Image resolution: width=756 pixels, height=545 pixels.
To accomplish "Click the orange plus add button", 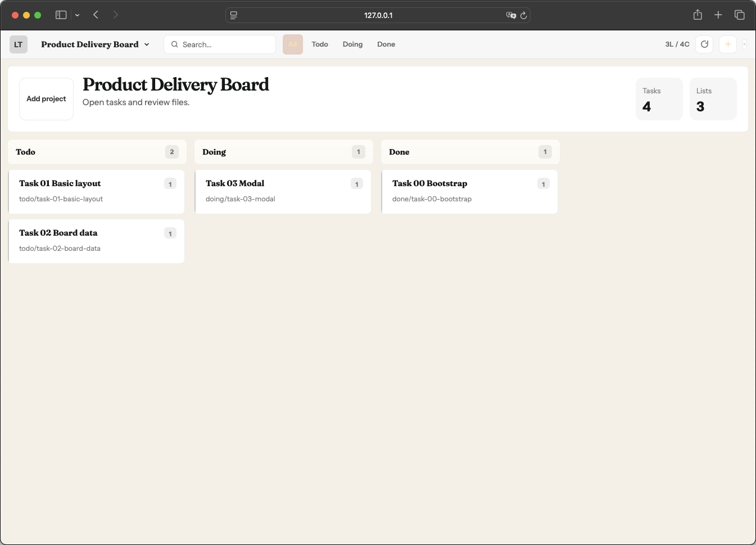I will 727,44.
